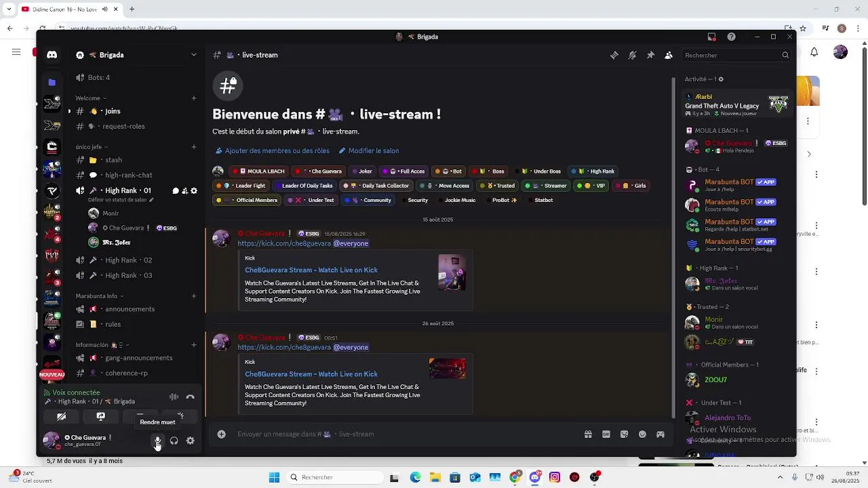The height and width of the screenshot is (488, 868).
Task: Invite people to High Rank 01 channel
Action: (184, 191)
